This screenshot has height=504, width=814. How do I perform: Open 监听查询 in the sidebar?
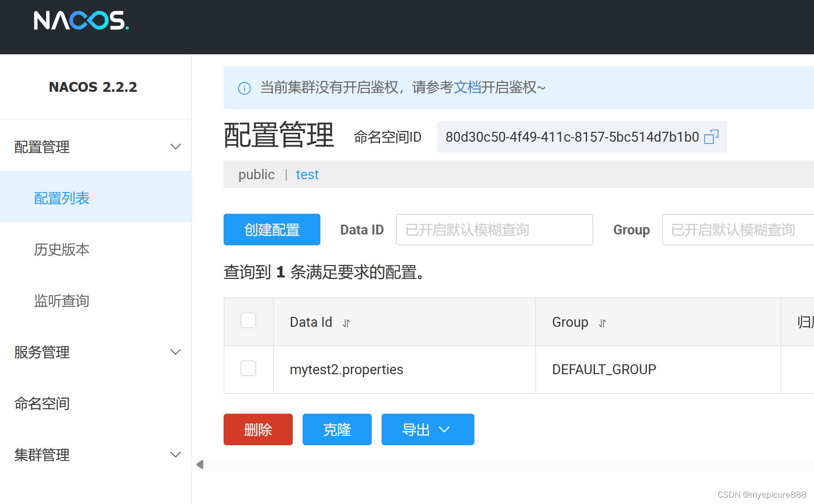61,301
